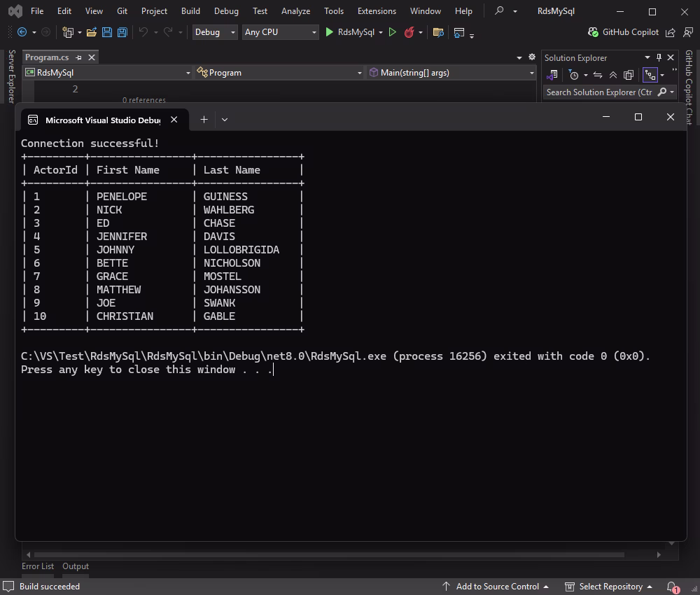Screen dimensions: 700x595
Task: Click the Pending Changes filter clock icon
Action: [x=574, y=75]
